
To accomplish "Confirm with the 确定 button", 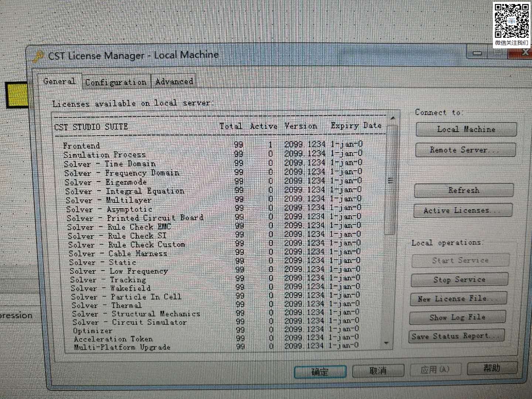I will coord(320,372).
